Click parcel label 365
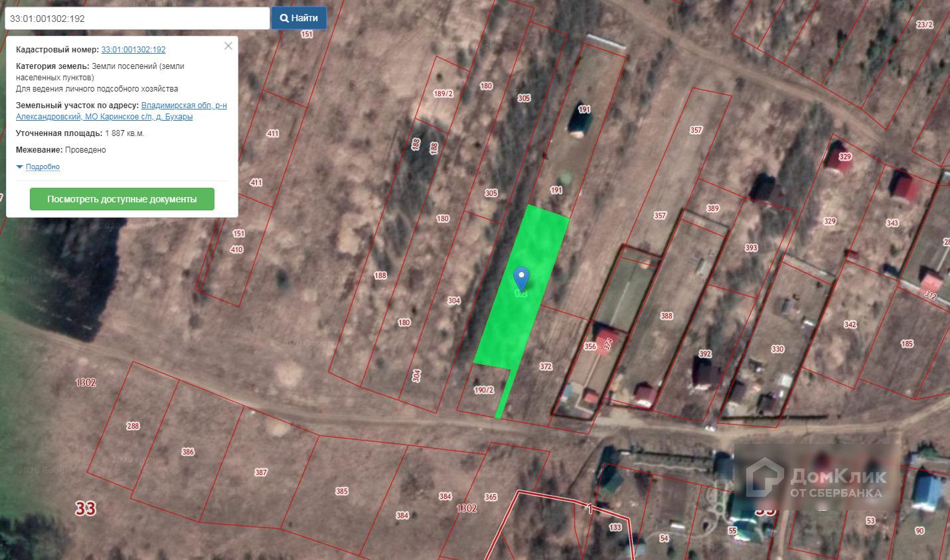This screenshot has height=560, width=950. click(x=491, y=497)
